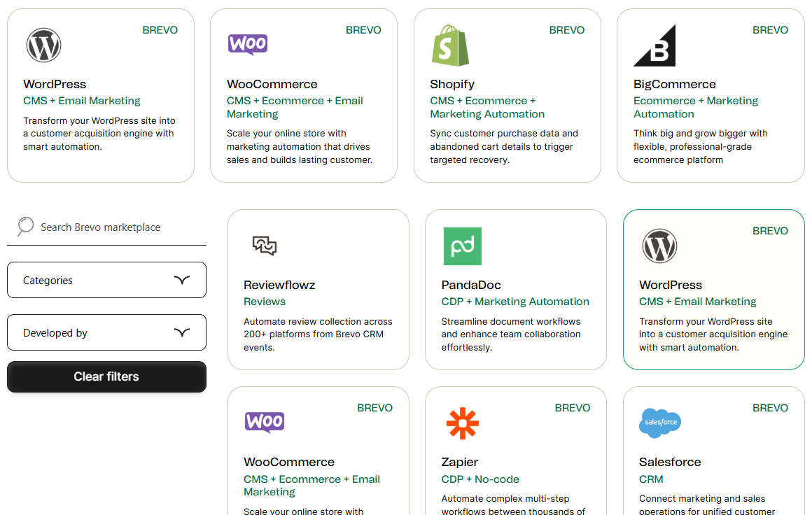Open the Reviewflowz card title
Image resolution: width=812 pixels, height=515 pixels.
pyautogui.click(x=279, y=285)
